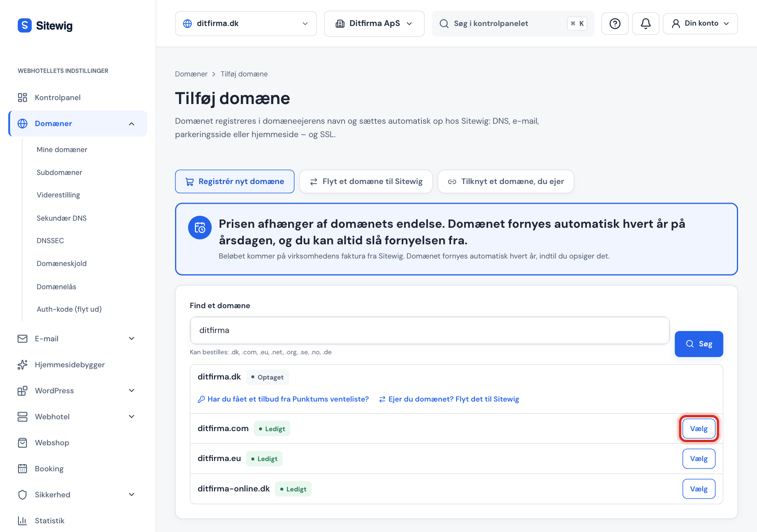Click the Sikkerhed shield icon
757x532 pixels.
(x=22, y=495)
